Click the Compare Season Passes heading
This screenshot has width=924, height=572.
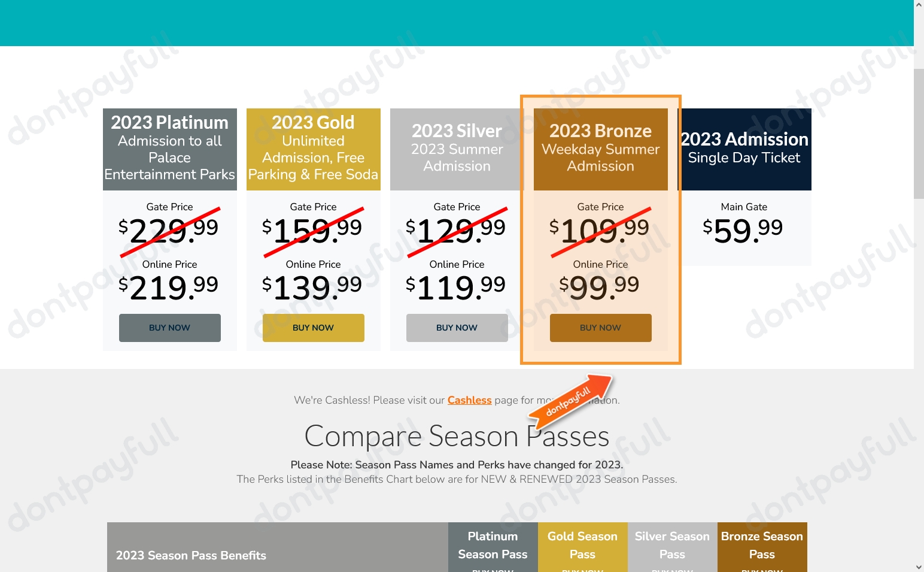click(x=457, y=436)
